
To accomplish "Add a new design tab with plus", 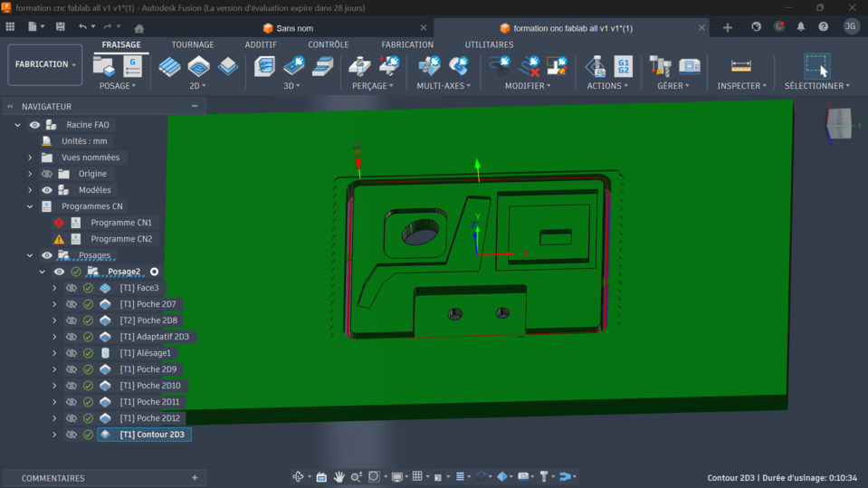I will click(x=728, y=27).
